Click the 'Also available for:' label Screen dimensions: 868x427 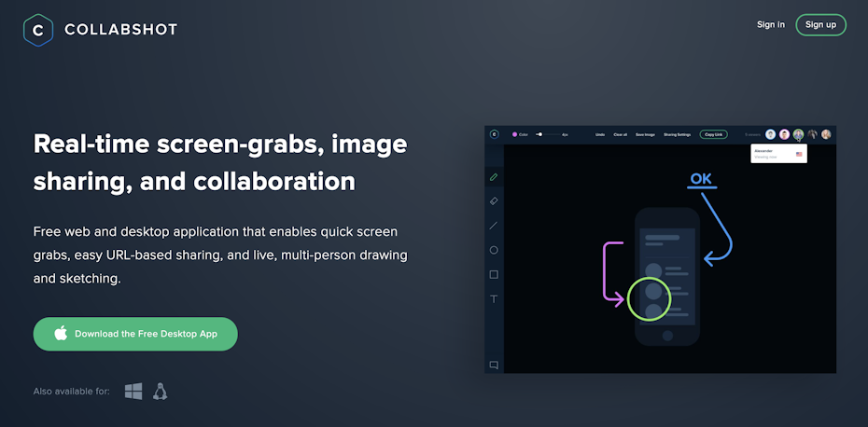[72, 391]
